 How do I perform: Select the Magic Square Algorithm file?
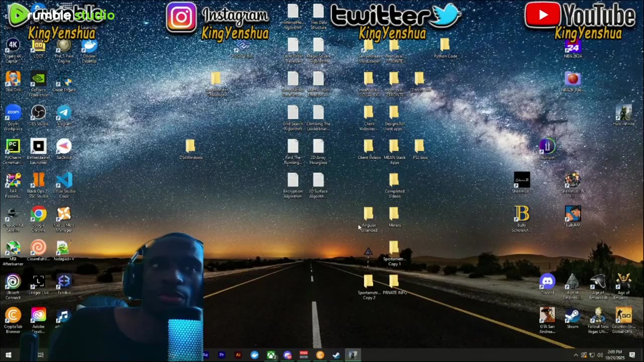tap(318, 51)
